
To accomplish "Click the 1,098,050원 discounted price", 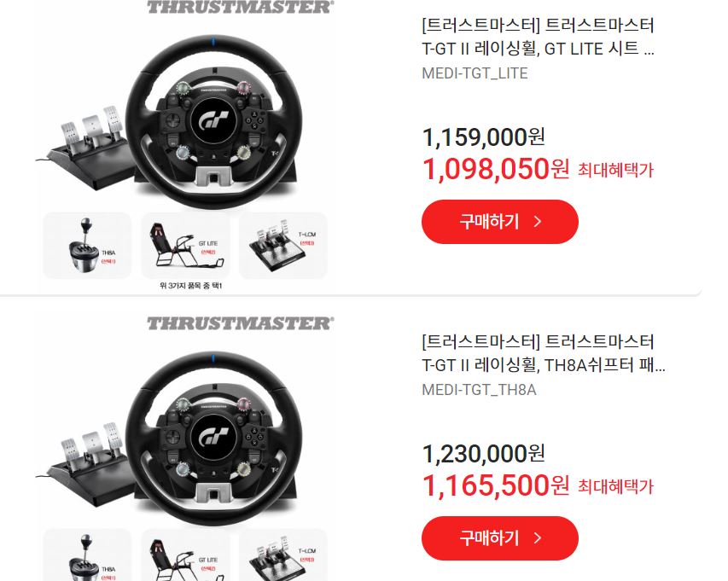I will [495, 169].
